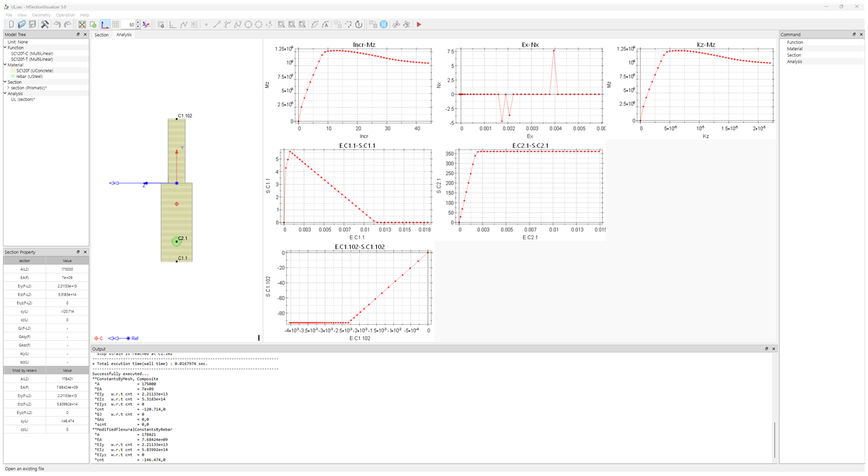Create a new file from toolbar
The height and width of the screenshot is (476, 868).
tap(11, 24)
